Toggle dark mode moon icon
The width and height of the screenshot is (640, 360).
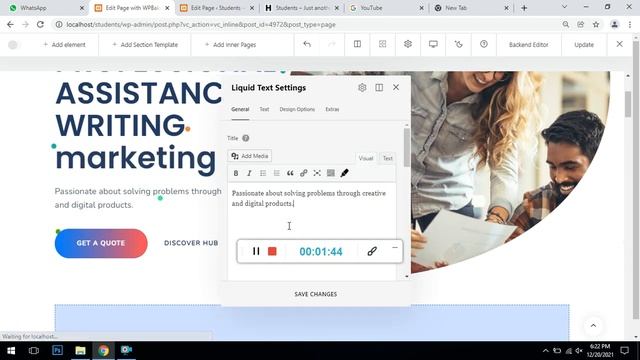[458, 44]
